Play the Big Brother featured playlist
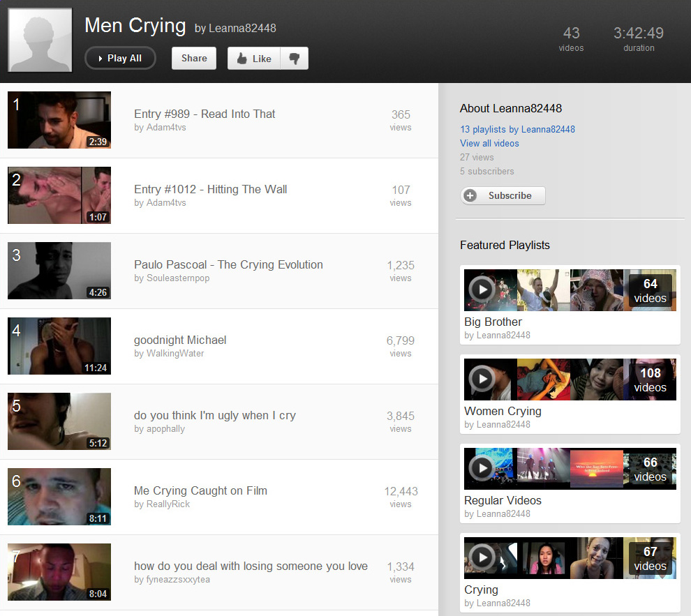This screenshot has width=691, height=616. [x=482, y=290]
